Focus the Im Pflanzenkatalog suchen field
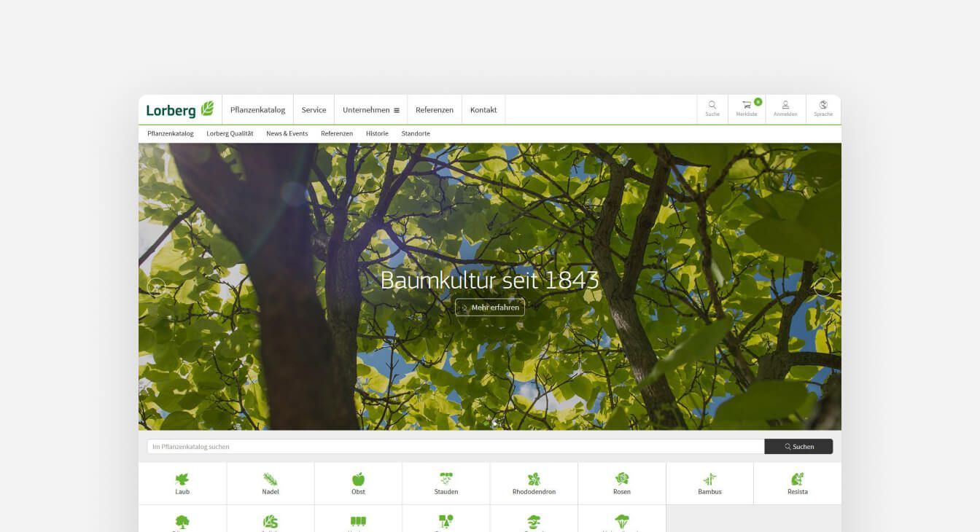Image resolution: width=980 pixels, height=532 pixels. click(456, 447)
